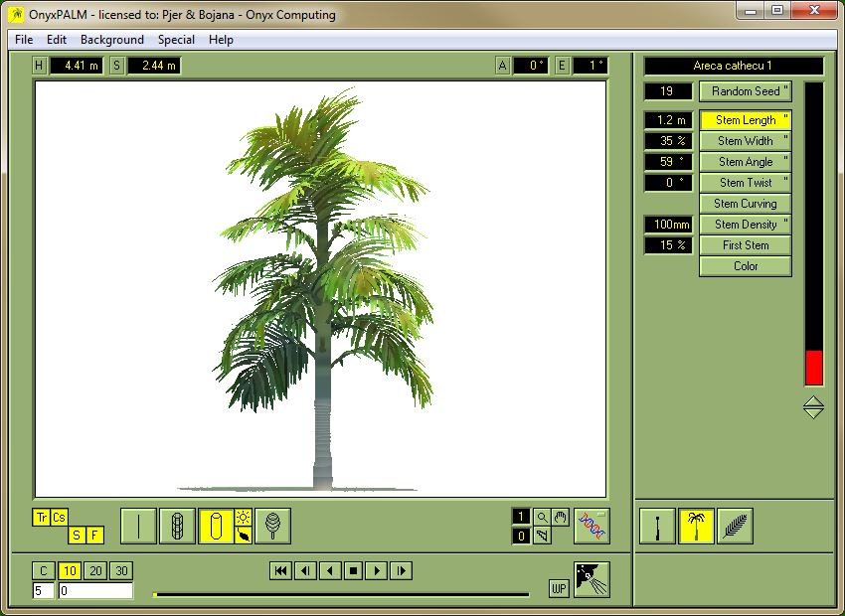The width and height of the screenshot is (845, 616).
Task: Toggle the Tr option button
Action: 42,517
